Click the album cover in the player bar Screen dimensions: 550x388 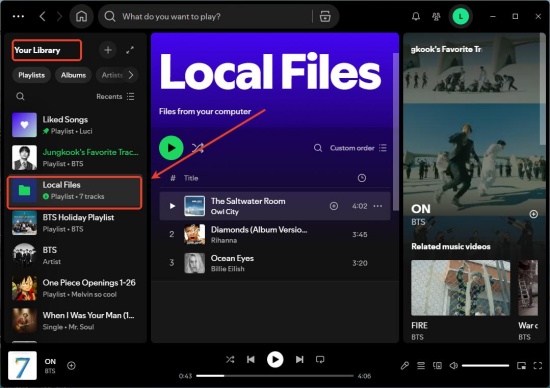point(22,366)
